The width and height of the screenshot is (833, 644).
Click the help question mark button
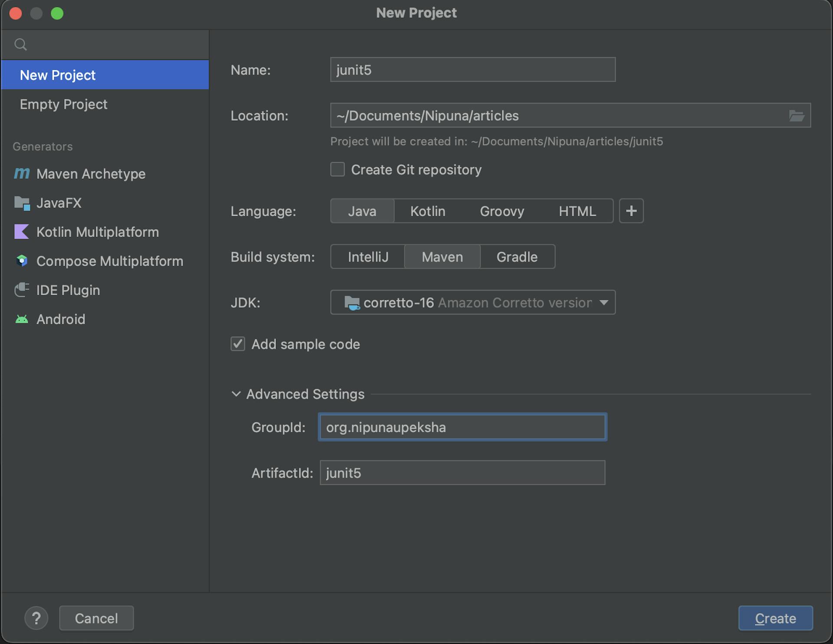tap(36, 618)
